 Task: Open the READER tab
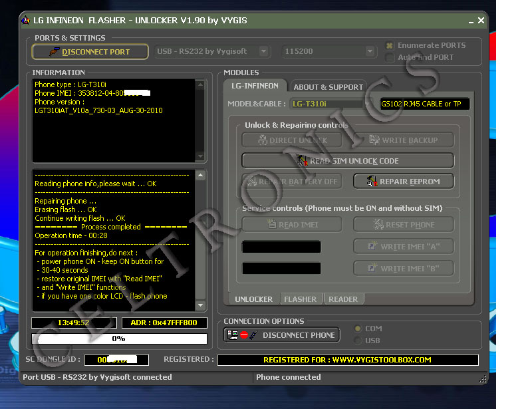343,299
